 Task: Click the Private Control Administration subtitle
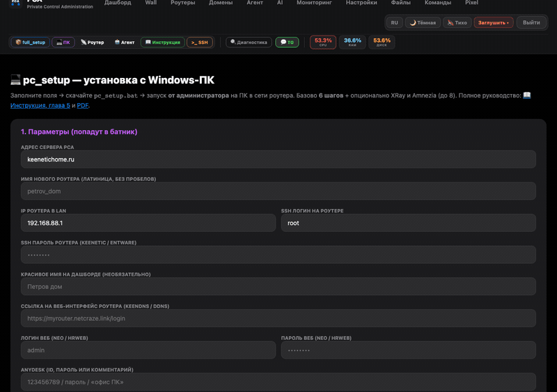coord(60,7)
